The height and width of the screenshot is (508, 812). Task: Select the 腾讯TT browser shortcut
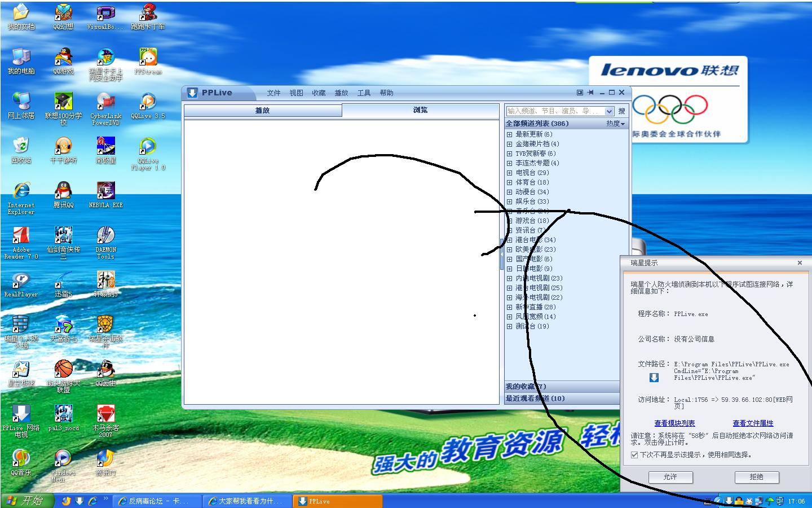(105, 463)
